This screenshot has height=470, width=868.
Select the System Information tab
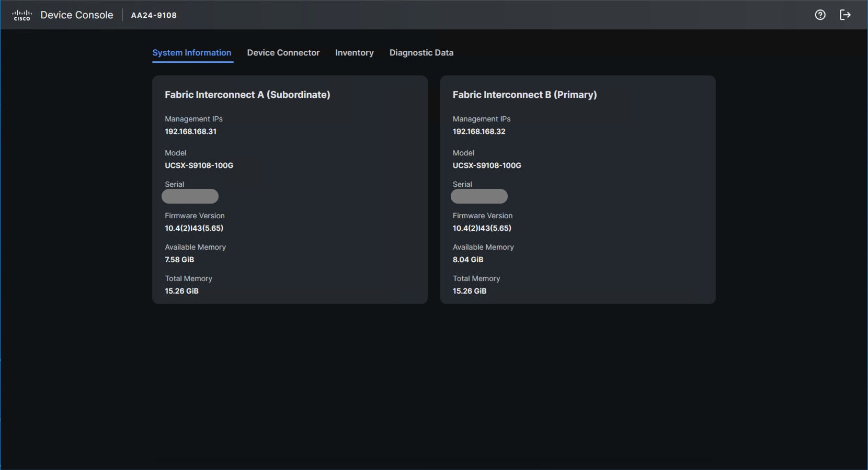coord(192,53)
